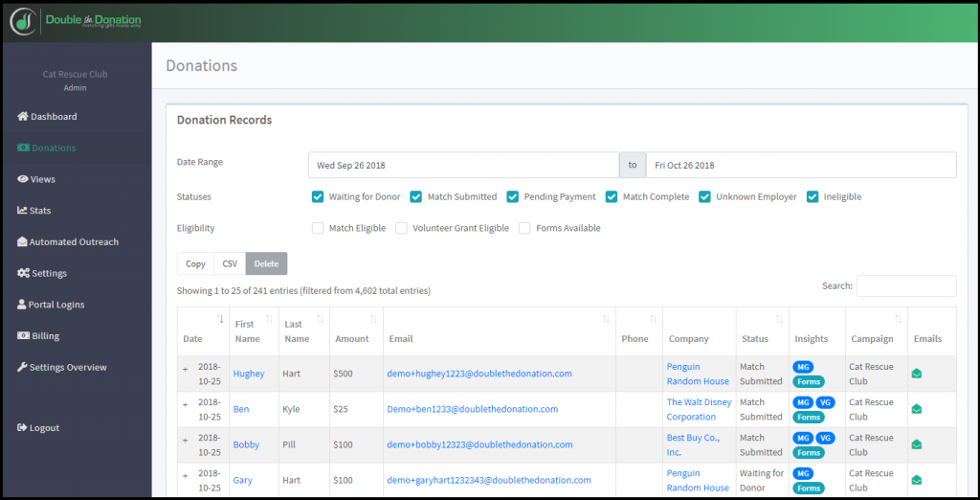The height and width of the screenshot is (500, 980).
Task: Click the Dashboard home icon
Action: pyautogui.click(x=23, y=117)
